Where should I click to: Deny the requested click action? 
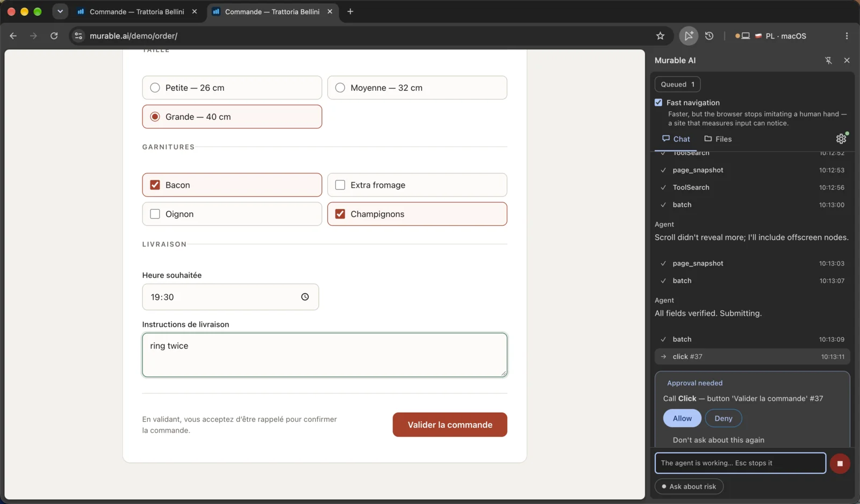tap(723, 419)
